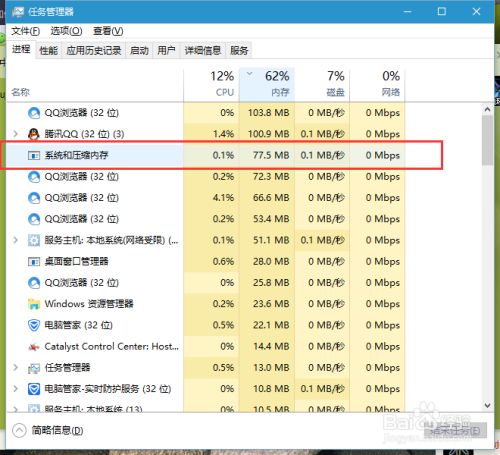Click the 1.4% CPU cell
The height and width of the screenshot is (455, 500).
211,134
